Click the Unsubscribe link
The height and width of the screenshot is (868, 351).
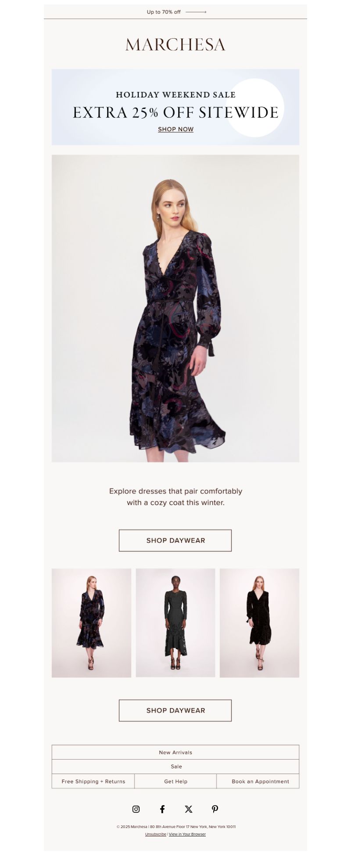click(156, 834)
